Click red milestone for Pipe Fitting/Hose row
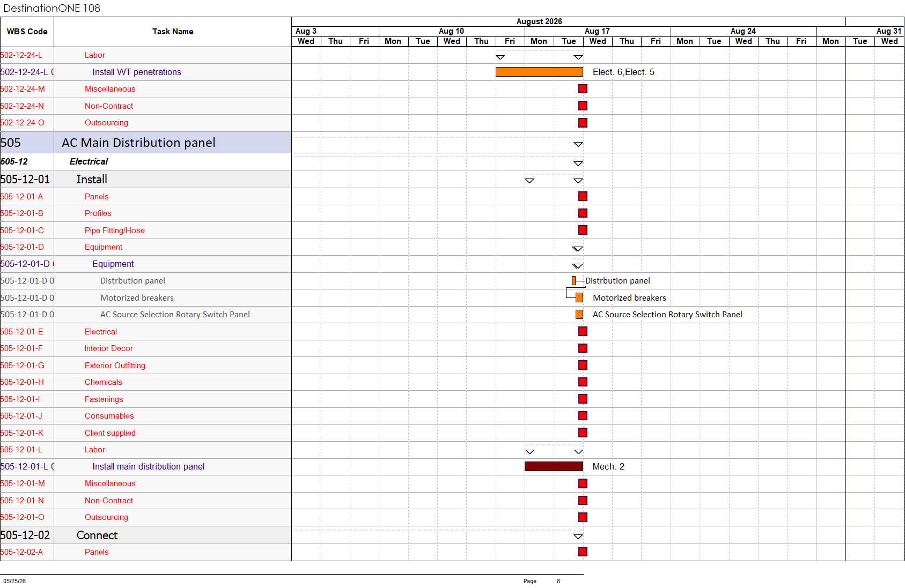905x588 pixels. [x=583, y=230]
